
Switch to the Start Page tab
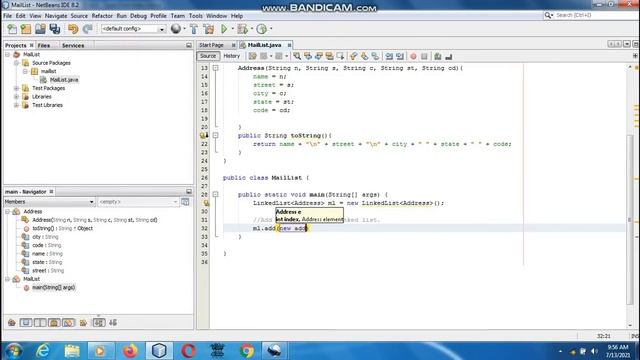(211, 45)
